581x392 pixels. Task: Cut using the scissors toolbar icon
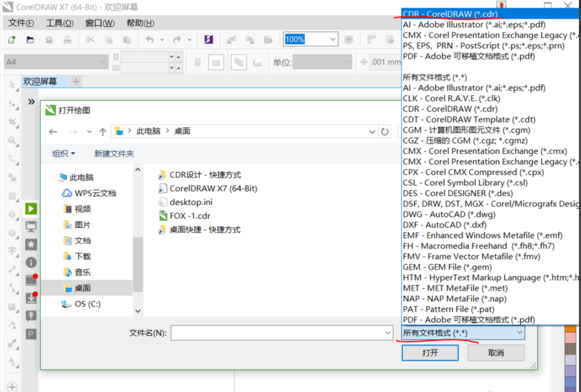pos(90,40)
